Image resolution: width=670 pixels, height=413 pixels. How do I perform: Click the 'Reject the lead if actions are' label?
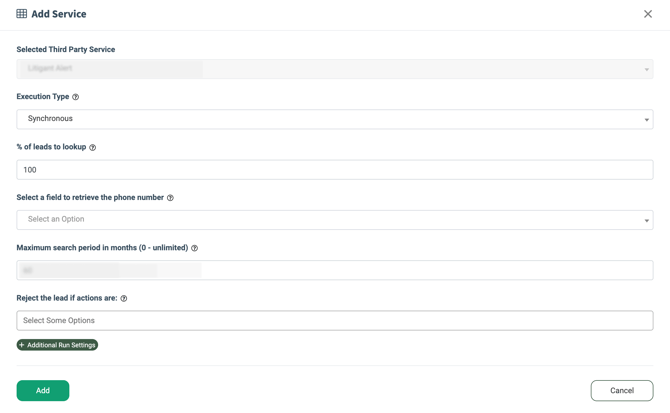[66, 298]
